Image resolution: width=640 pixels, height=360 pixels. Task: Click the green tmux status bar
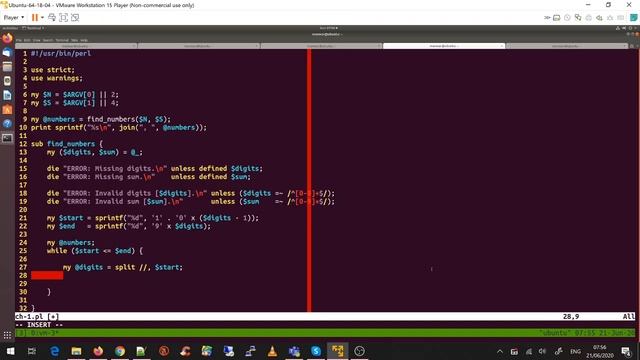(325, 333)
